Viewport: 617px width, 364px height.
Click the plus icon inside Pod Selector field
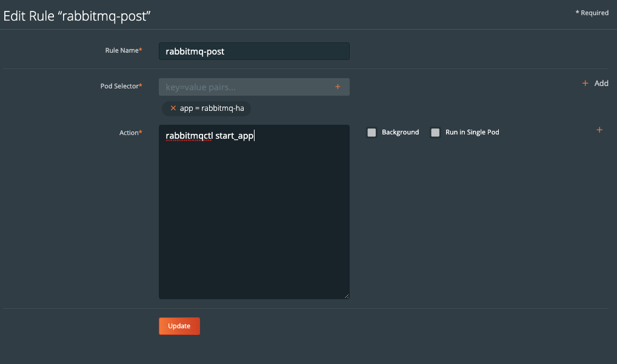click(x=338, y=87)
